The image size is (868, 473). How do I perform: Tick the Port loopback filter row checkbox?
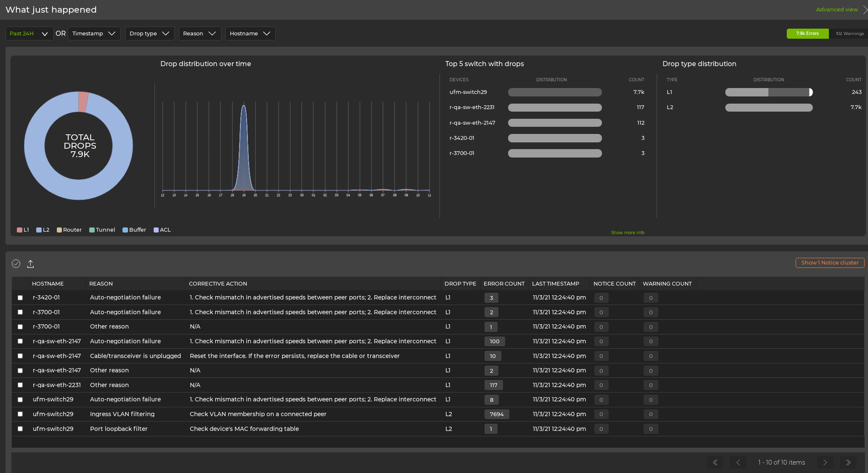click(x=20, y=429)
